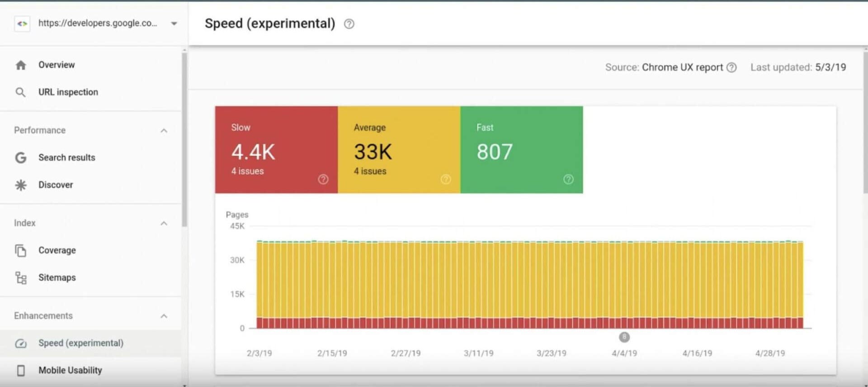The width and height of the screenshot is (868, 387).
Task: Click the Overview home icon
Action: 21,65
